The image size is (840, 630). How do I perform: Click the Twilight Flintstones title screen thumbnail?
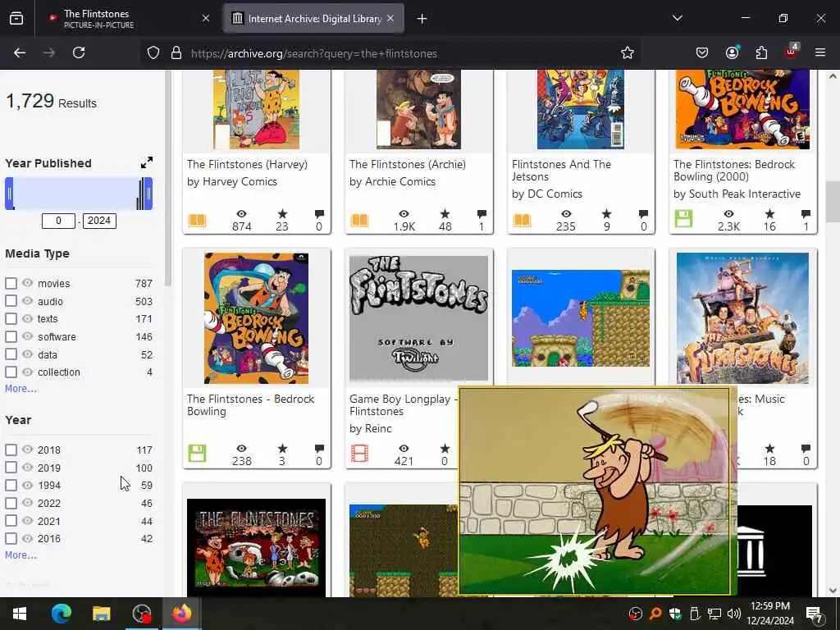coord(418,317)
